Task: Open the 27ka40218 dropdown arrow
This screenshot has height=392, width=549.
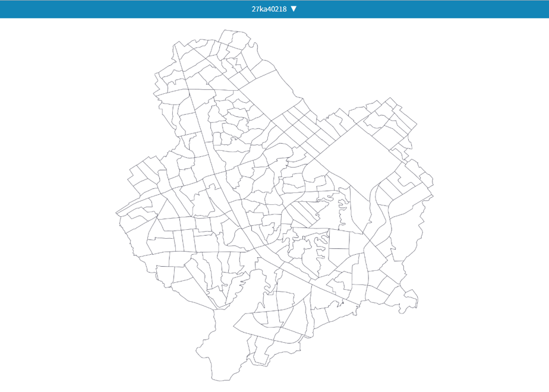Action: click(x=294, y=9)
